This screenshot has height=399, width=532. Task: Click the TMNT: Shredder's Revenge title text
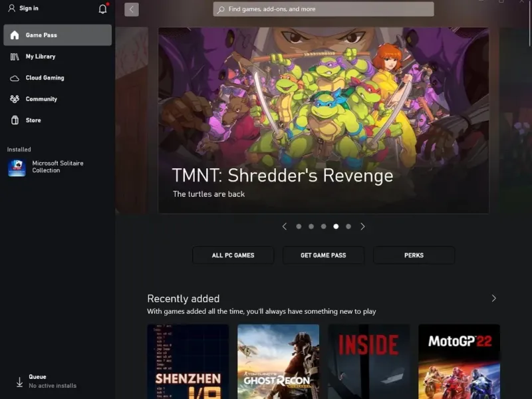coord(283,176)
